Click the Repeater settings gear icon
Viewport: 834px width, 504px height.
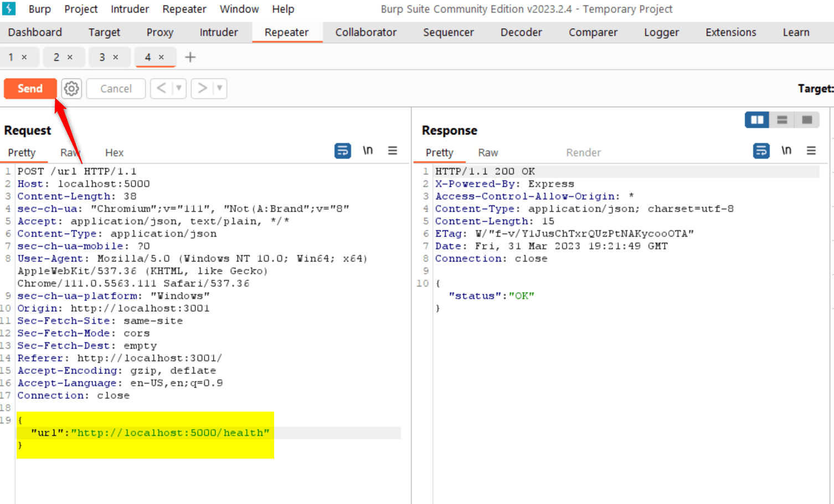[x=71, y=89]
